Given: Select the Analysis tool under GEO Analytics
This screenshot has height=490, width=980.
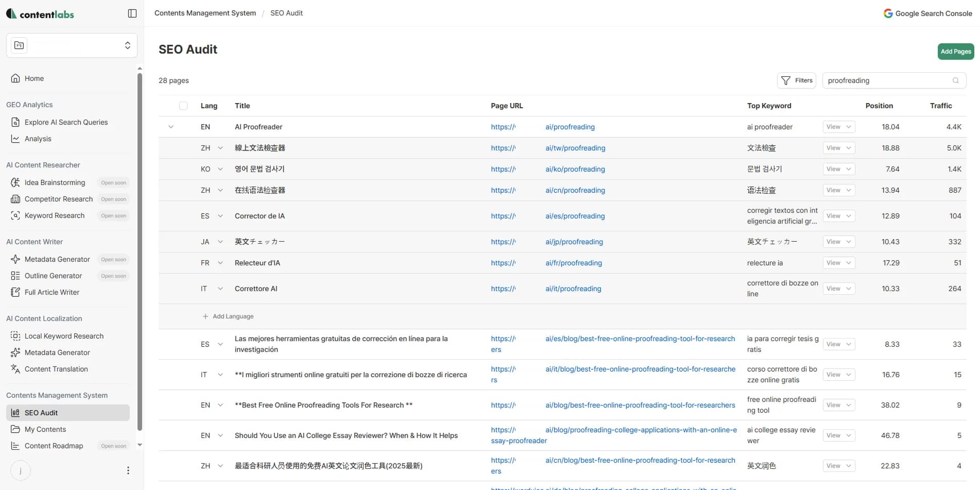Looking at the screenshot, I should pyautogui.click(x=39, y=139).
